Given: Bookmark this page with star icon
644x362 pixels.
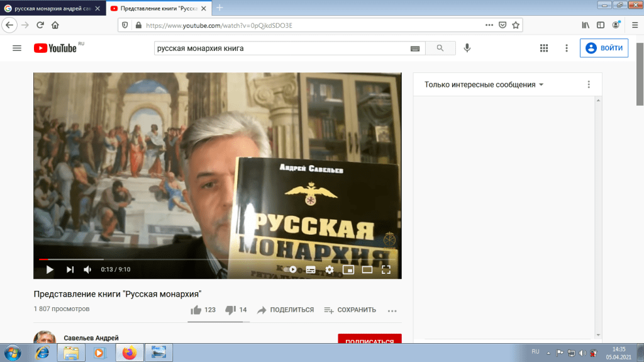Looking at the screenshot, I should pos(516,25).
